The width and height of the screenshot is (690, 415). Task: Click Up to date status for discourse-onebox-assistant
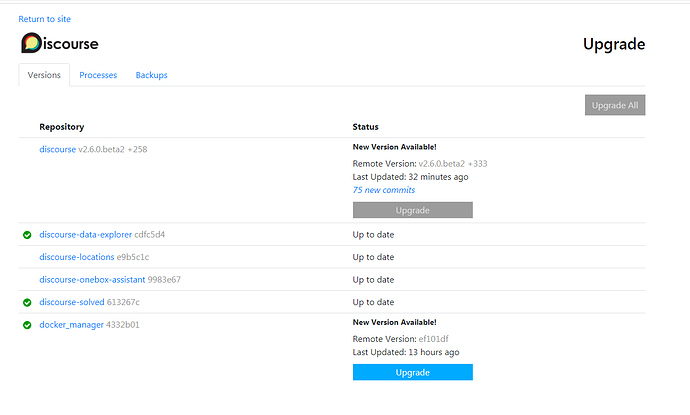[373, 279]
